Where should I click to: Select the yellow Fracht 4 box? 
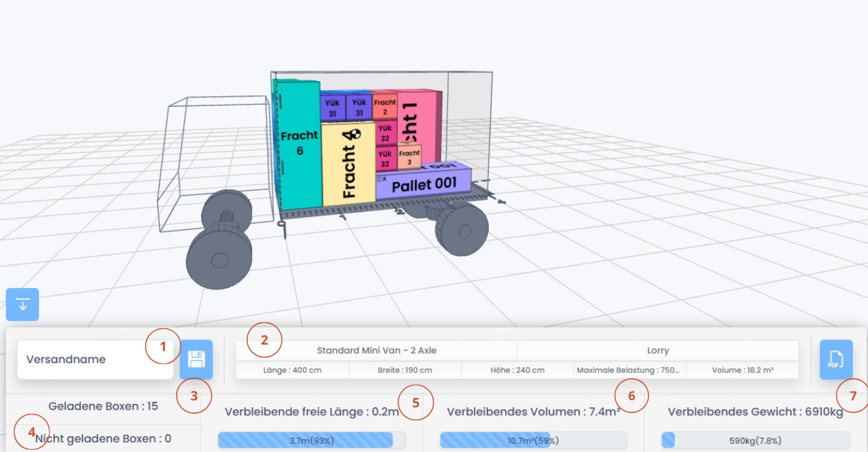tap(348, 165)
